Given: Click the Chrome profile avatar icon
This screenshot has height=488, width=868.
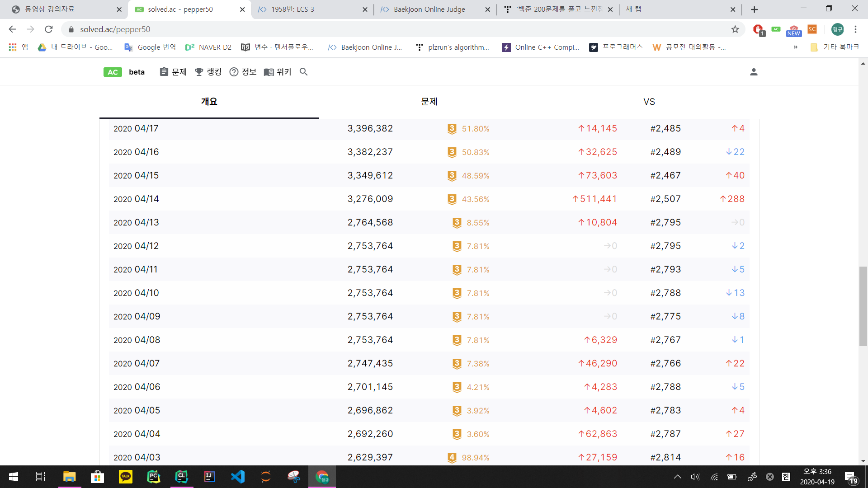Looking at the screenshot, I should point(837,29).
